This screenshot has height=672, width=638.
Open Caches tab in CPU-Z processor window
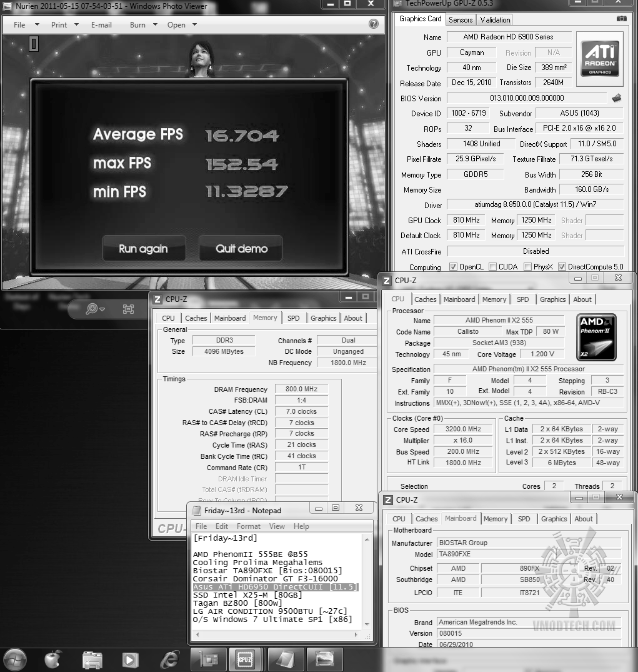pyautogui.click(x=425, y=299)
